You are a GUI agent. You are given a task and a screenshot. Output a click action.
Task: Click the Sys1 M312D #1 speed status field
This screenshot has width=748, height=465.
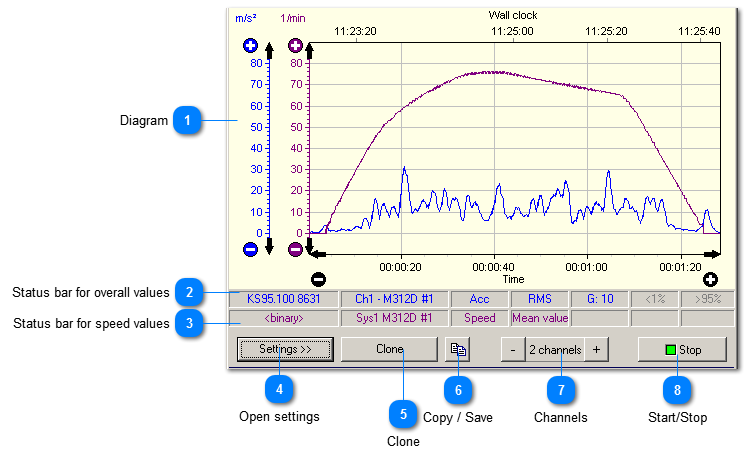click(393, 318)
